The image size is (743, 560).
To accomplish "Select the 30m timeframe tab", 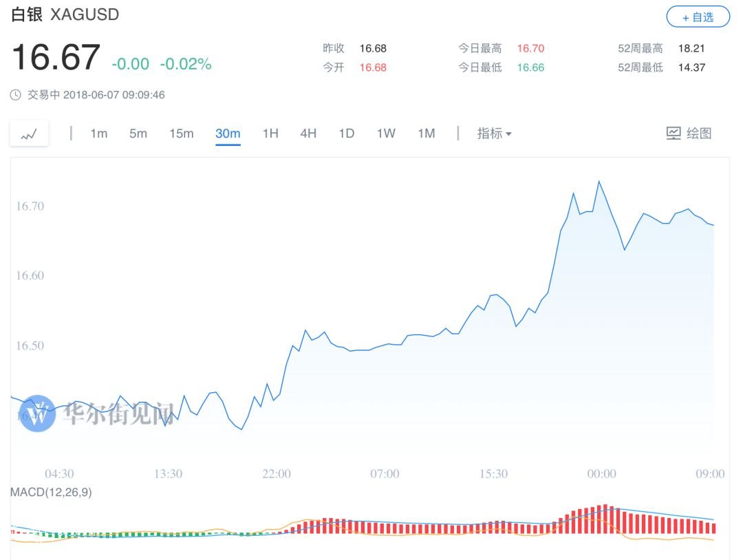I will 228,133.
